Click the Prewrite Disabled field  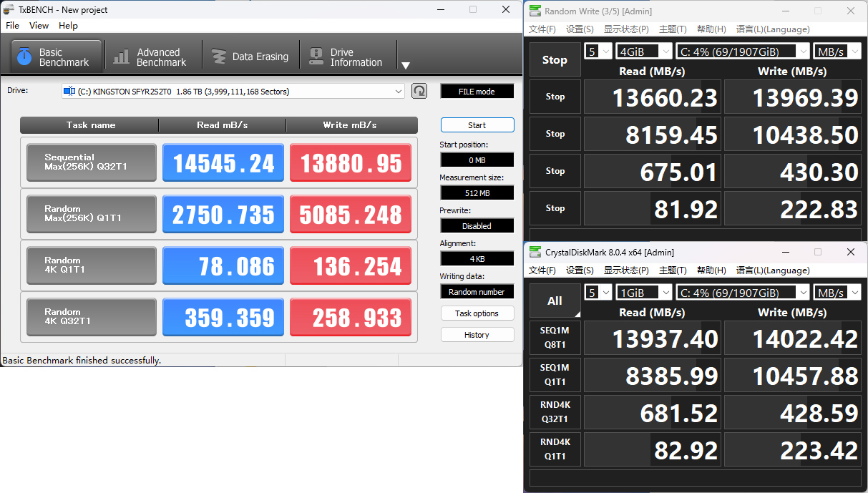(477, 226)
